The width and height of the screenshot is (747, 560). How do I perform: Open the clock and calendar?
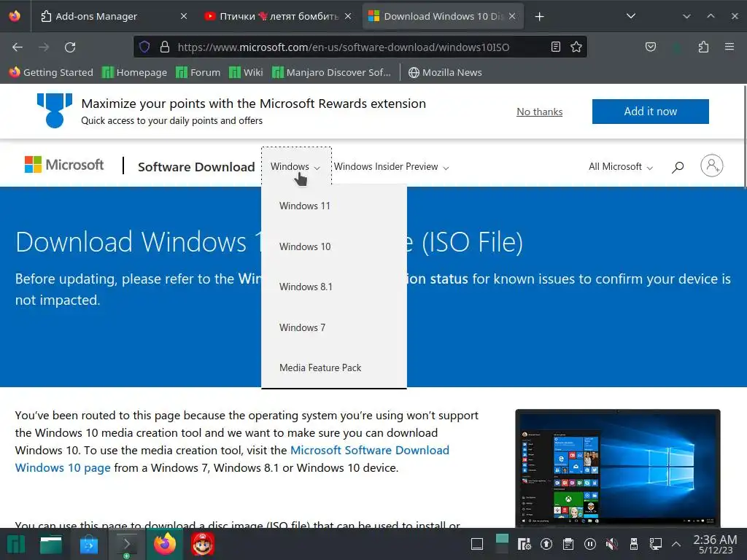pyautogui.click(x=715, y=544)
